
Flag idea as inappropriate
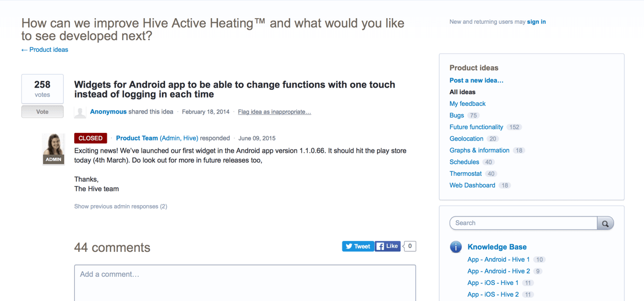(x=274, y=112)
